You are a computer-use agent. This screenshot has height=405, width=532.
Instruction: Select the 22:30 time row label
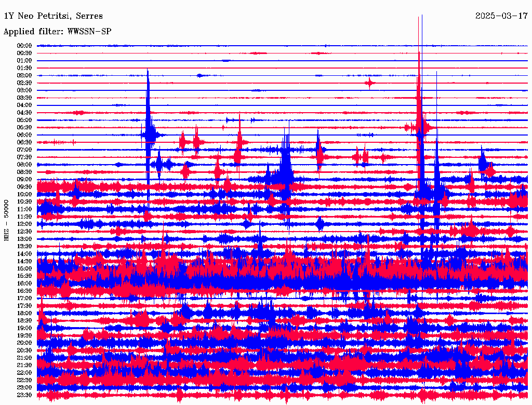coord(24,380)
